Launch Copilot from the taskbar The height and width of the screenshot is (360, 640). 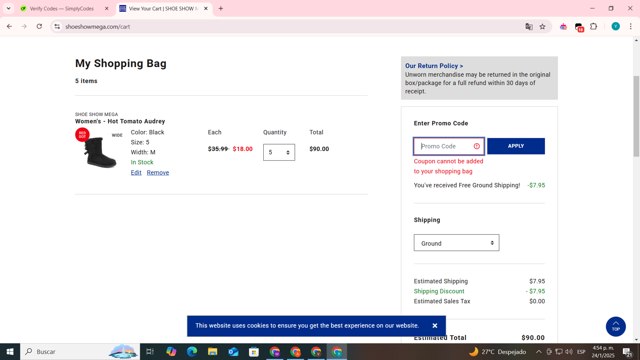point(171,351)
